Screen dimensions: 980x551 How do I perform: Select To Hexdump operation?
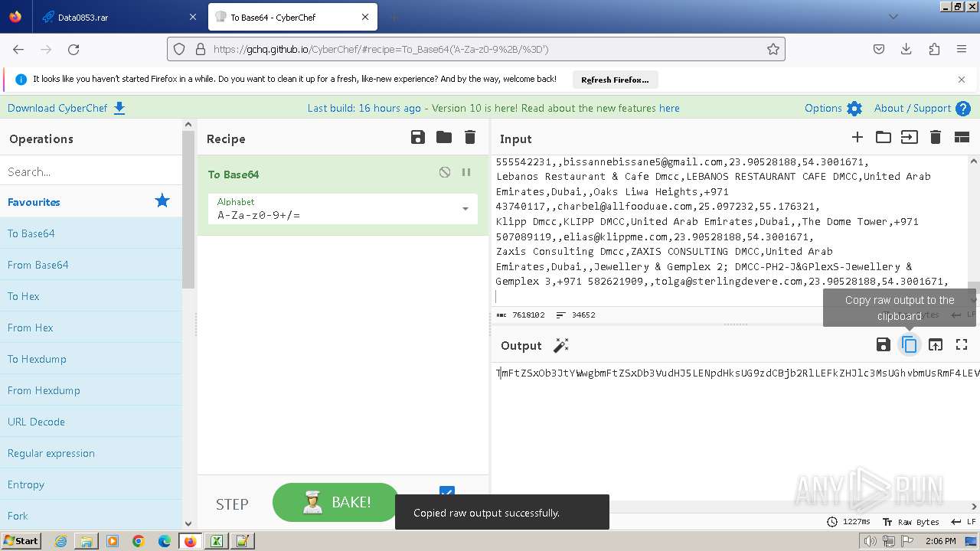pos(90,359)
